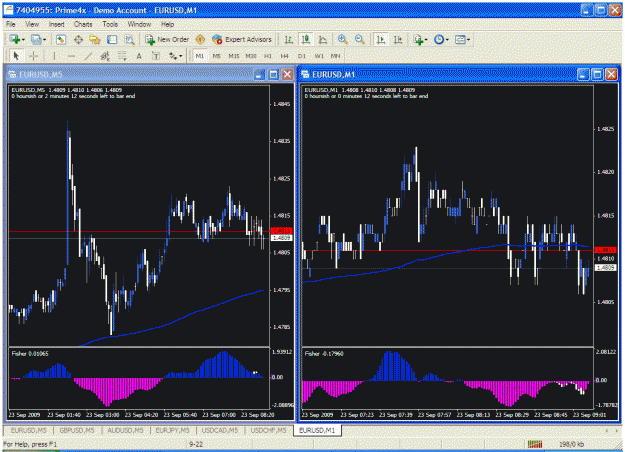The height and width of the screenshot is (452, 625).
Task: Switch to AUDUSD,M5 chart tab
Action: pos(125,430)
